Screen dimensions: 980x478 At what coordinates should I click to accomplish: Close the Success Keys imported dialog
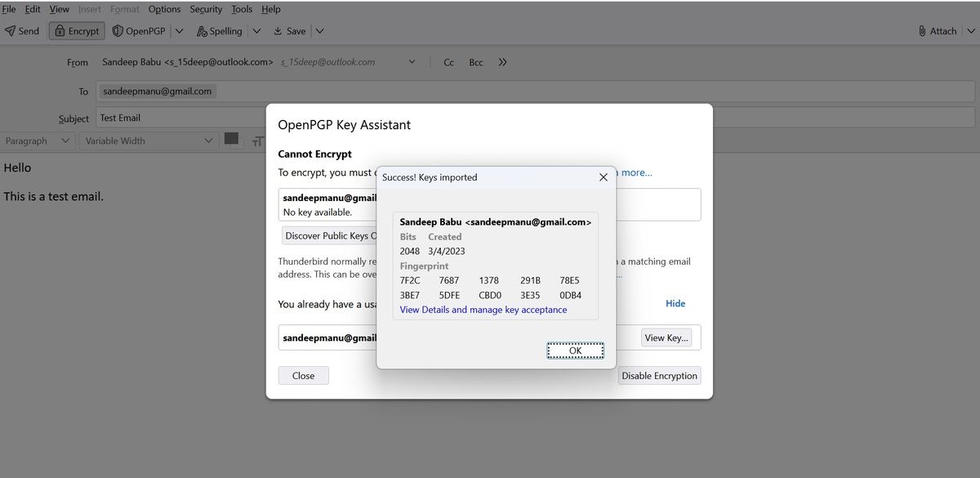pos(604,177)
